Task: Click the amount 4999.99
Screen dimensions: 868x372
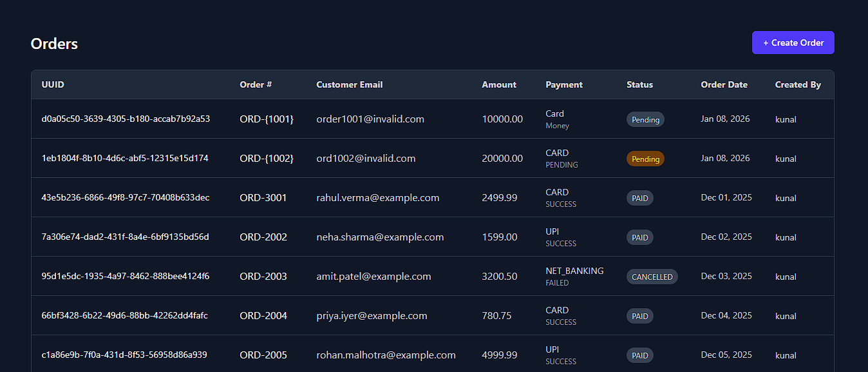Action: (499, 355)
